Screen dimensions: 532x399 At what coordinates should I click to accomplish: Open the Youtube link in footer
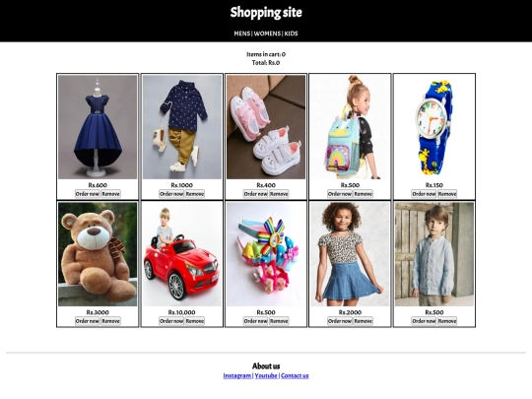pos(266,375)
